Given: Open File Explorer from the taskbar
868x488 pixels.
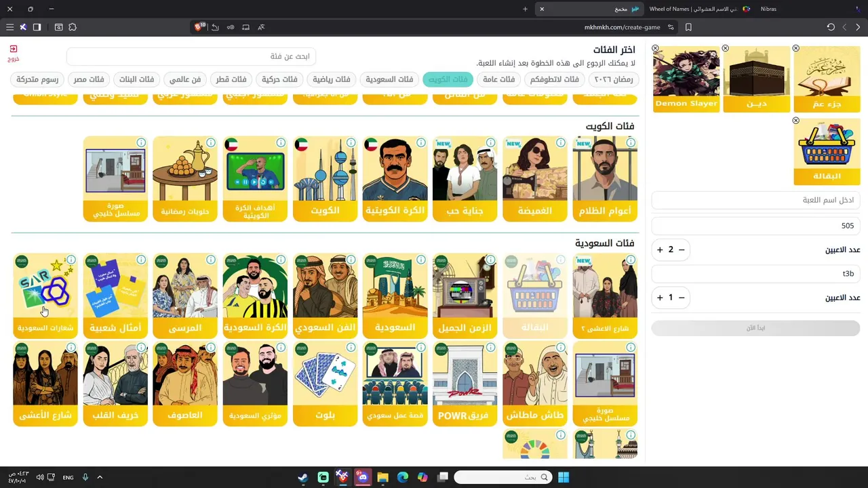Looking at the screenshot, I should tap(382, 477).
